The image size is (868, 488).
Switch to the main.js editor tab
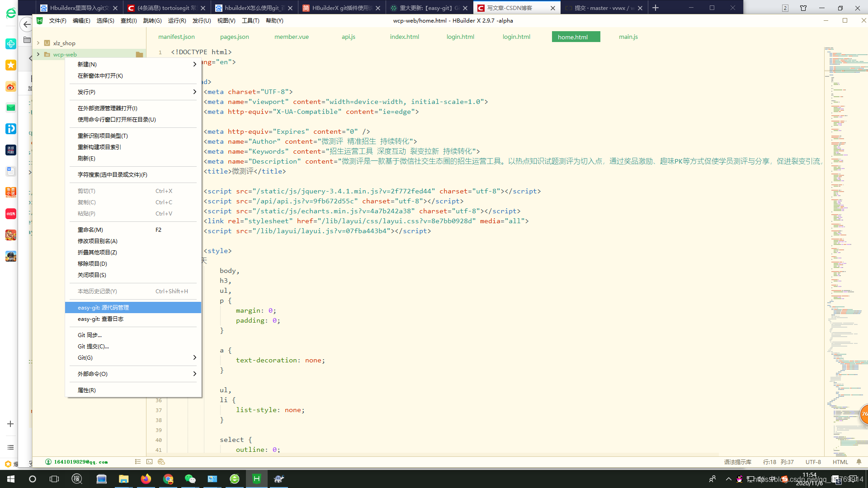628,37
